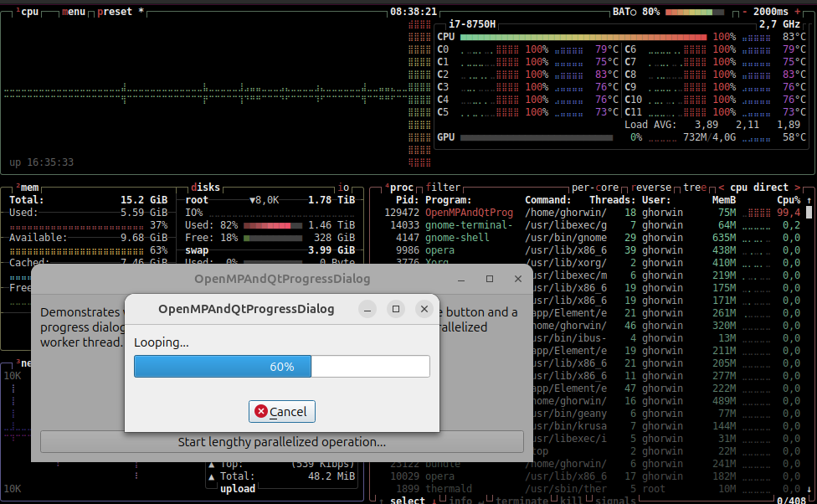The height and width of the screenshot is (504, 817).
Task: Click the red cancel icon on Cancel button
Action: coord(260,411)
